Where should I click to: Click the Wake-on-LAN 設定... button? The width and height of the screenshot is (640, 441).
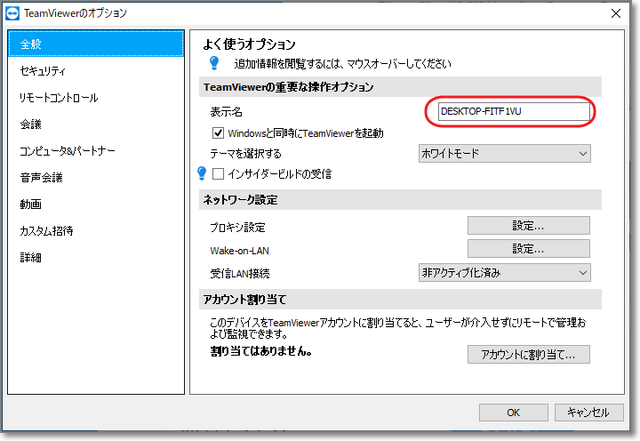(528, 248)
